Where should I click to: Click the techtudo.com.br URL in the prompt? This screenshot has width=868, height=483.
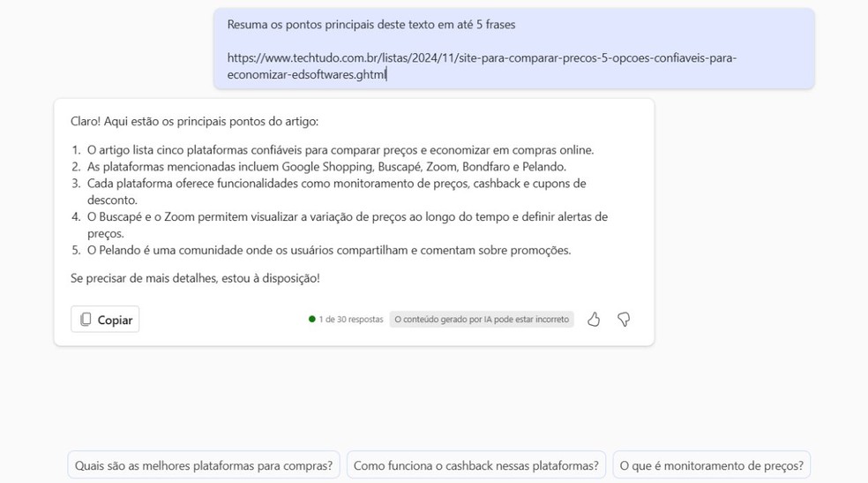[482, 66]
